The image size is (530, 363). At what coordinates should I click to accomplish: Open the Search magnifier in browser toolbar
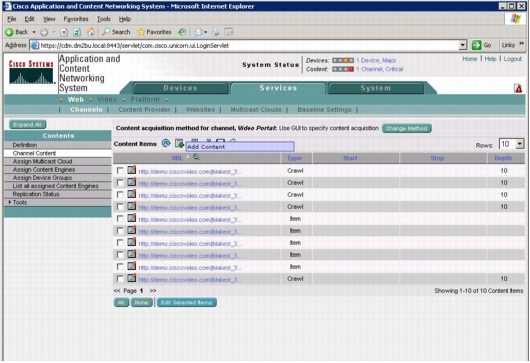click(106, 32)
